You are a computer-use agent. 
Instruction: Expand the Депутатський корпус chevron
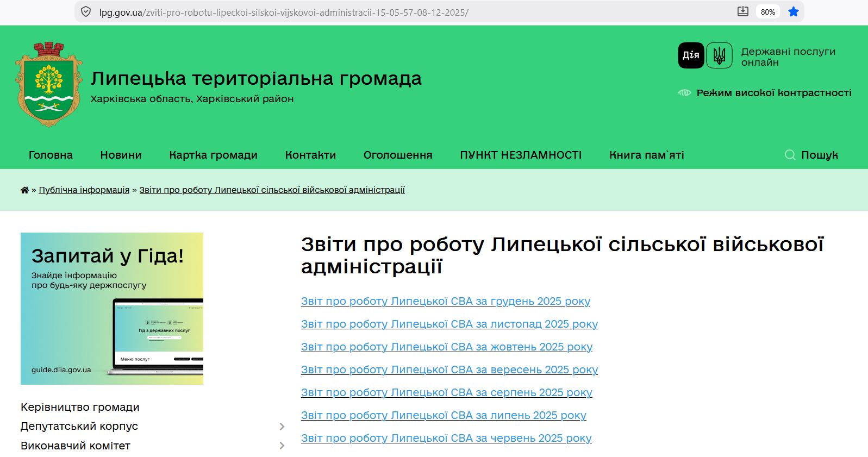click(282, 427)
